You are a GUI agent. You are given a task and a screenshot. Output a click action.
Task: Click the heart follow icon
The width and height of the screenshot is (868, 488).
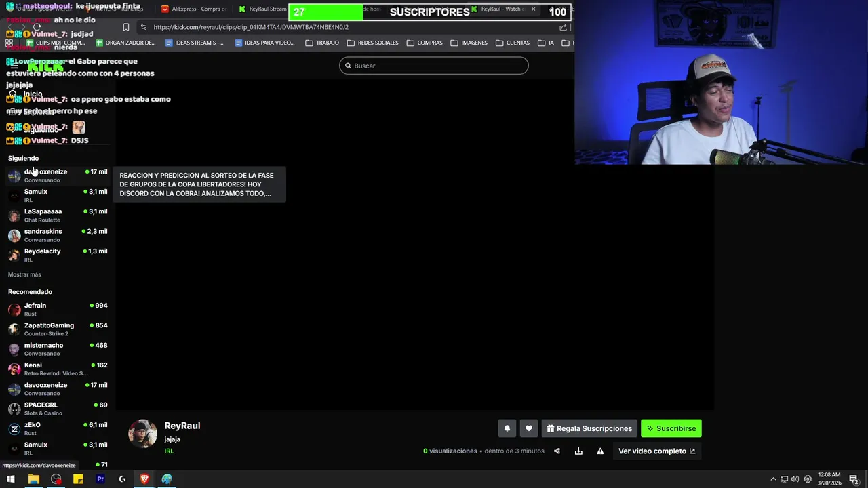point(529,428)
